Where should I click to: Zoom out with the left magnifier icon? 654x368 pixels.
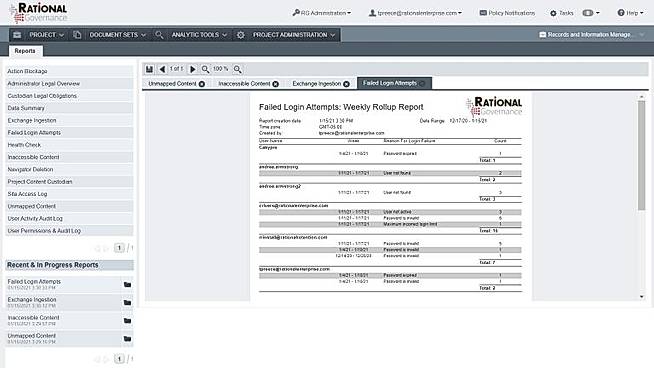(x=205, y=69)
